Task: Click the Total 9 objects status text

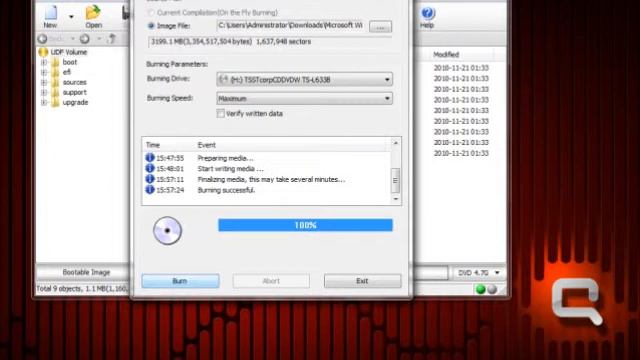Action: (82, 289)
